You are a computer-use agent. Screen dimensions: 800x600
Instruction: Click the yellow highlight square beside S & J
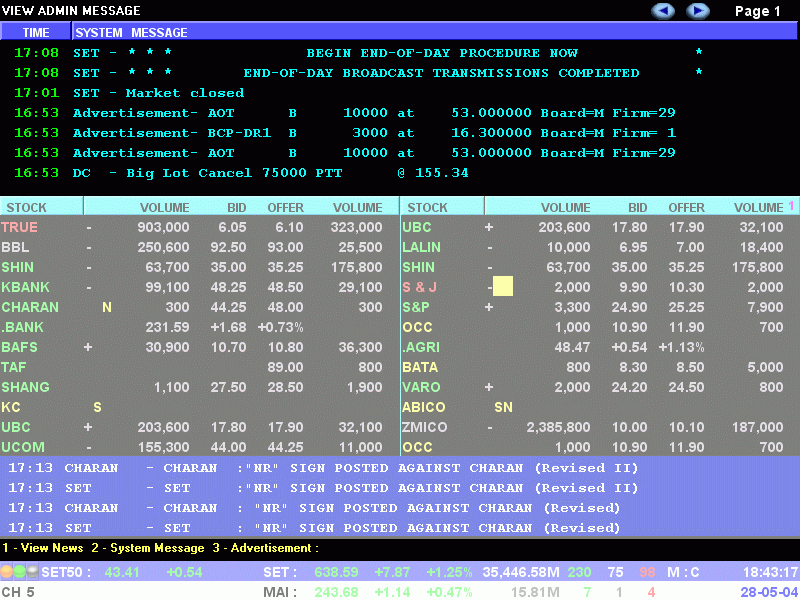point(503,286)
